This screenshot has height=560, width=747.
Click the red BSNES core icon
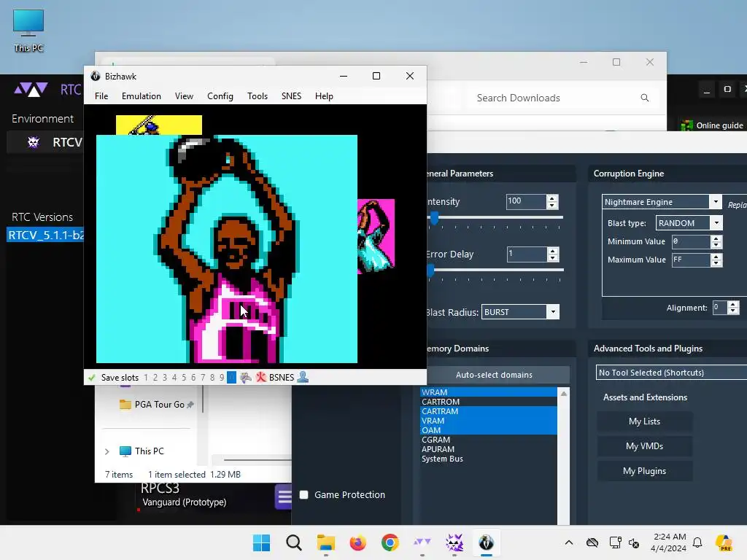(261, 377)
